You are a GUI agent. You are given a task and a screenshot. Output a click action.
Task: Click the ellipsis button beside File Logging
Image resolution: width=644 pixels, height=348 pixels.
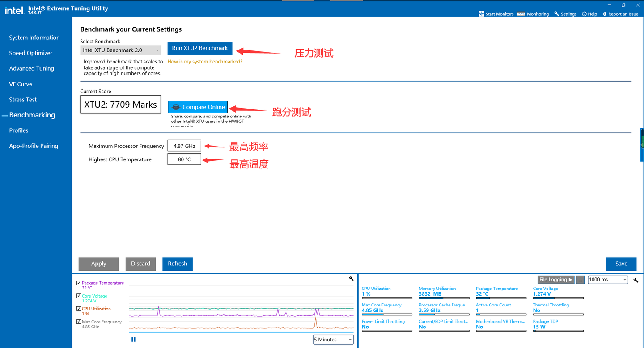[x=580, y=280]
